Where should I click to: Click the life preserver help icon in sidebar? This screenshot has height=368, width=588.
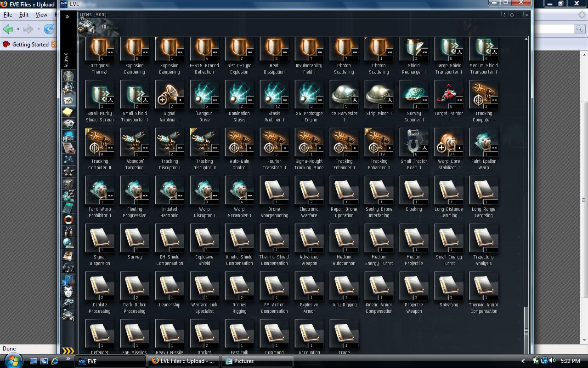[68, 219]
